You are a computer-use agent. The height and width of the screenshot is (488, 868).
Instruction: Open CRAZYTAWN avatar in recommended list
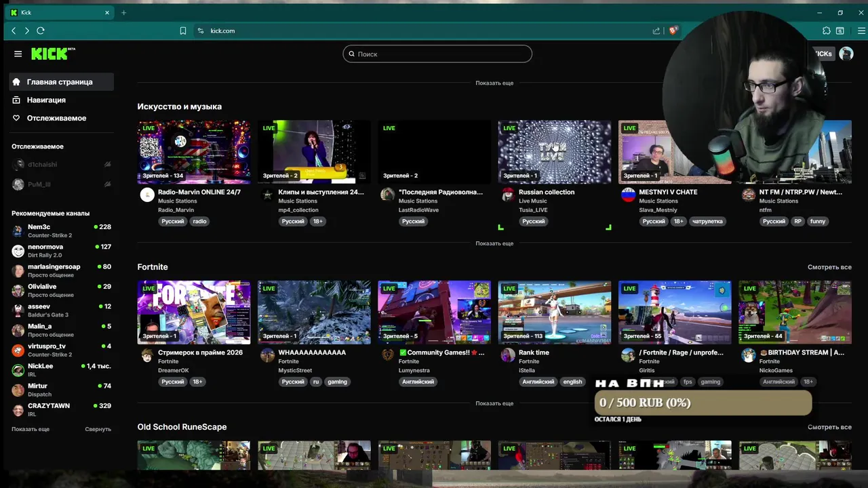coord(18,409)
